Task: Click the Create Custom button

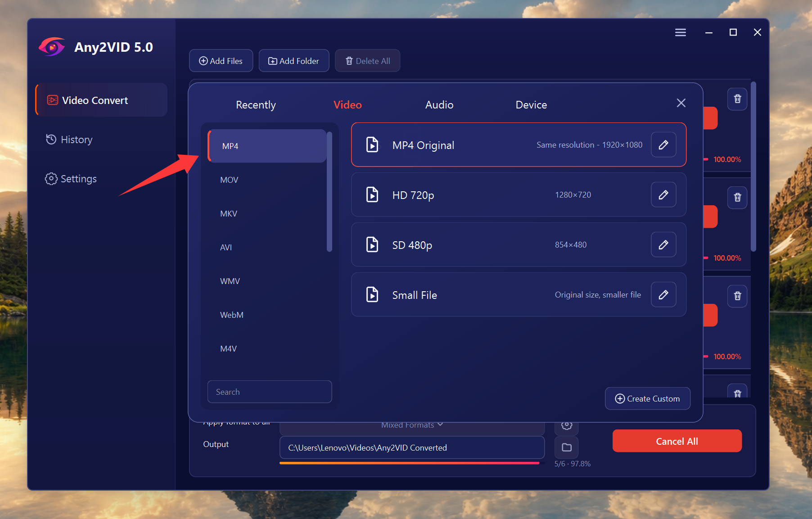Action: [x=648, y=399]
